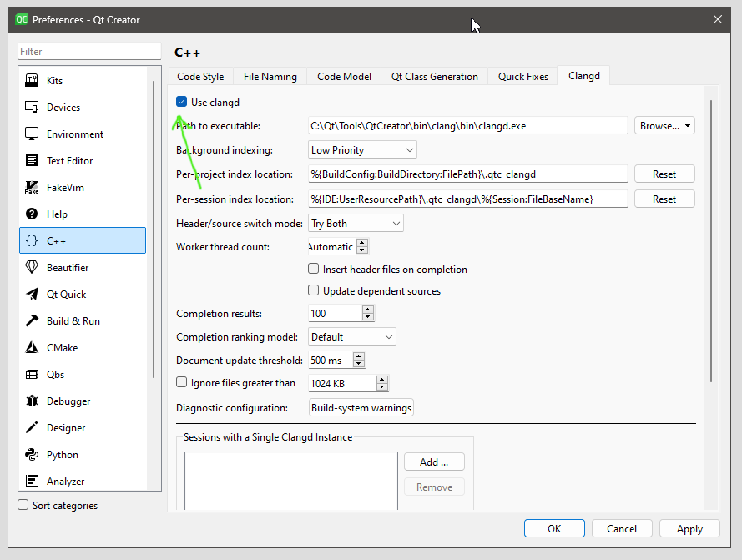This screenshot has width=742, height=560.
Task: Open the Python snake icon
Action: tap(32, 454)
